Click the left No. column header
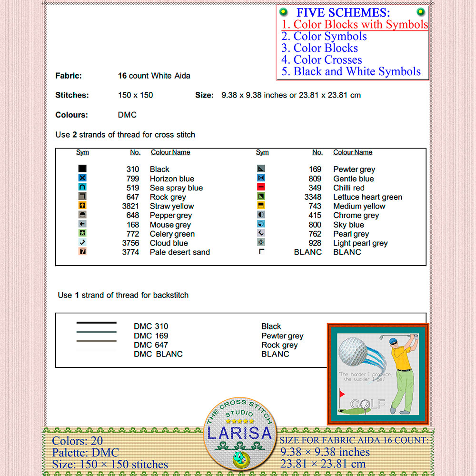476x476 pixels. [135, 152]
